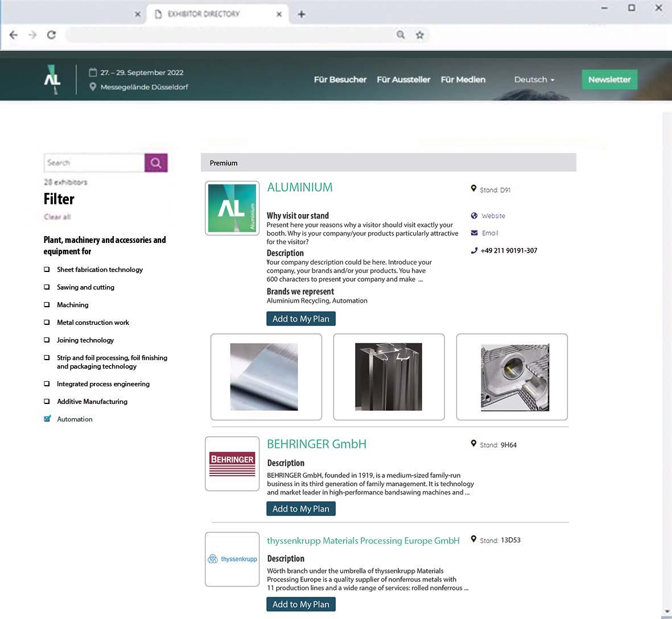Bookmark the page with the star icon
The image size is (672, 619).
coord(419,35)
